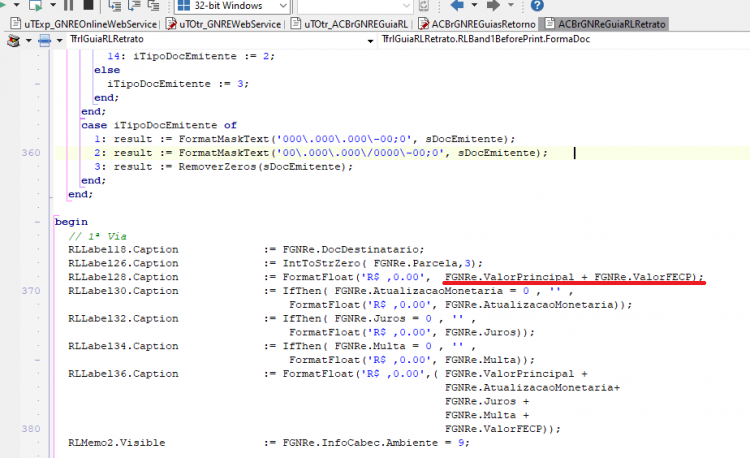Click the gutter at line number 380

click(x=31, y=429)
